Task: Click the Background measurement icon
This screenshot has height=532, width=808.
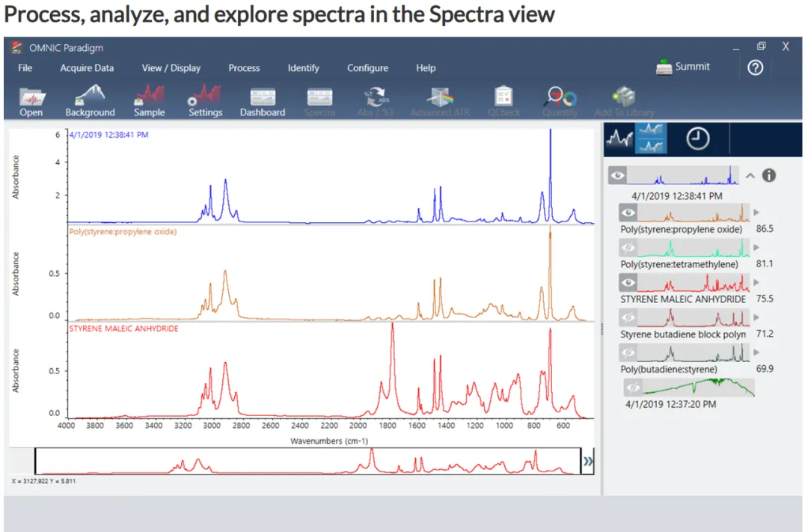Action: [90, 96]
